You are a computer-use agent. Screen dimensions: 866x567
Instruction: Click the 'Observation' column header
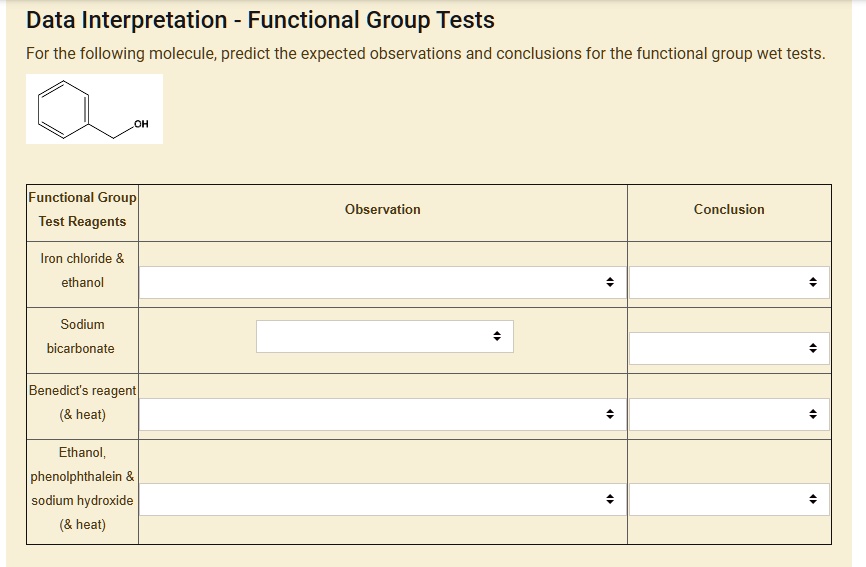pos(383,209)
